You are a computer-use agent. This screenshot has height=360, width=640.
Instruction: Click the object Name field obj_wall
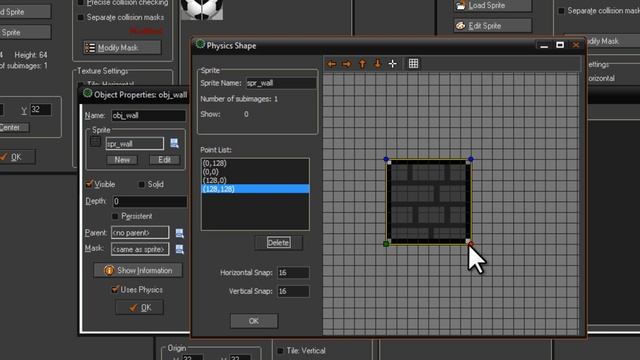[148, 116]
